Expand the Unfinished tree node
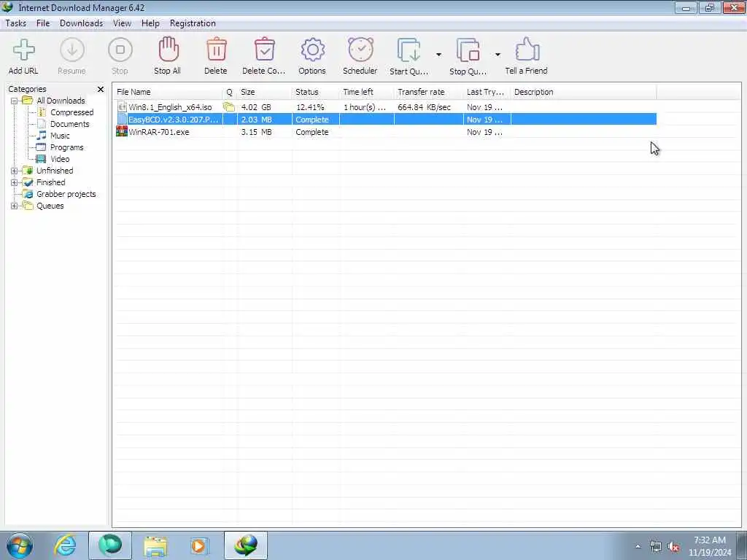Viewport: 747px width, 560px height. 15,171
